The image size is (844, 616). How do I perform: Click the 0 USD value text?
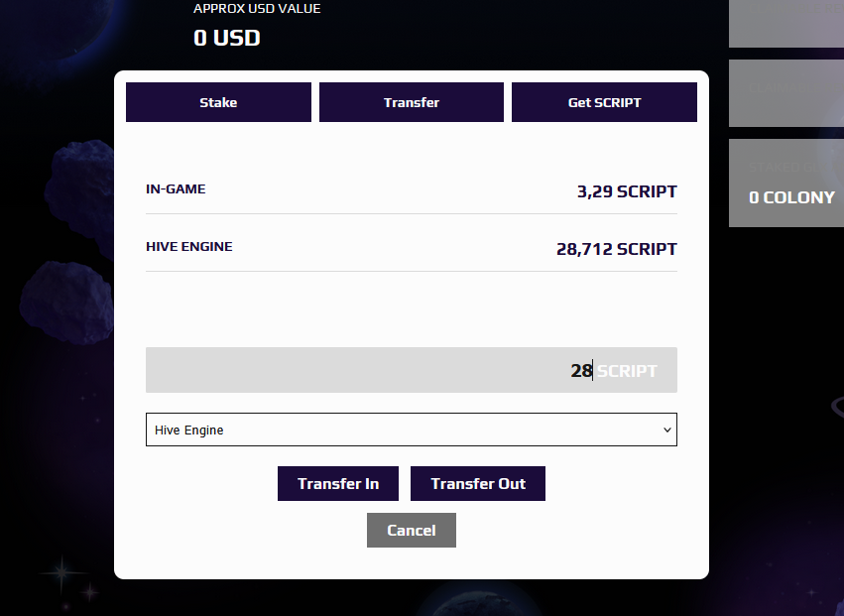coord(226,38)
